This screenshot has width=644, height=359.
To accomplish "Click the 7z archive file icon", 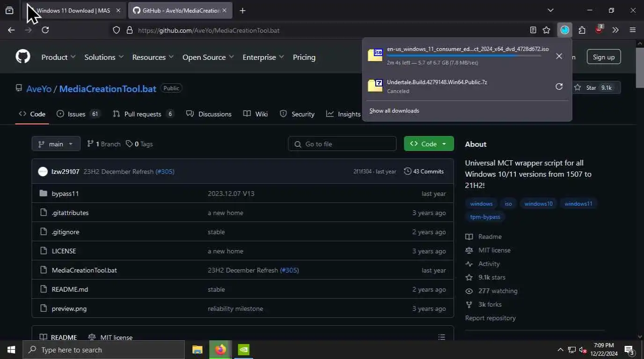I will pyautogui.click(x=375, y=86).
